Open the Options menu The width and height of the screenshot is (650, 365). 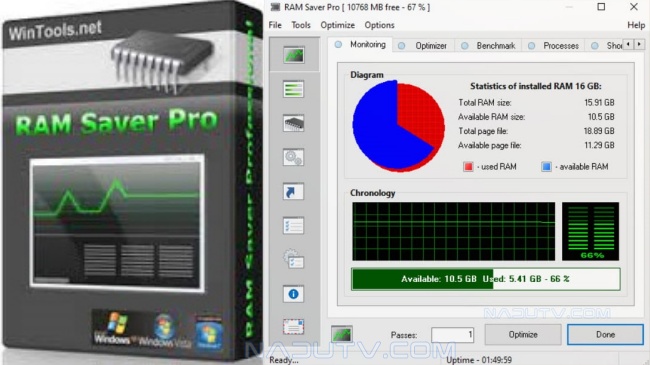(x=379, y=25)
